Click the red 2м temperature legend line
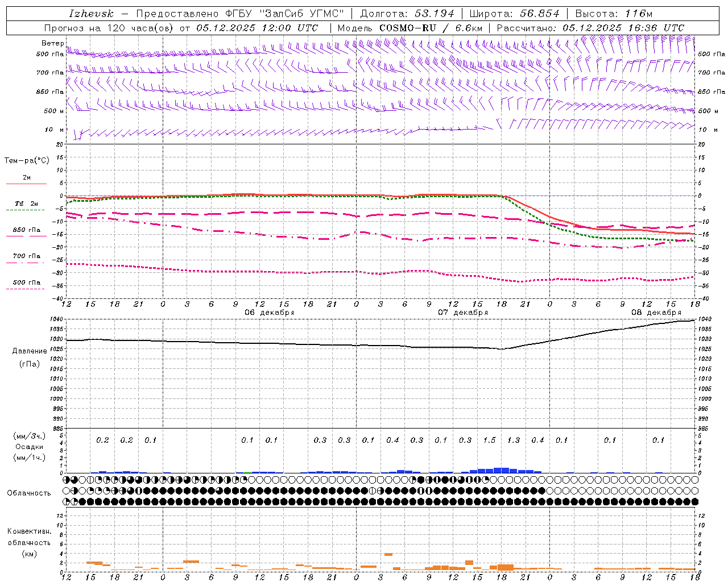728x582 pixels. coord(26,184)
